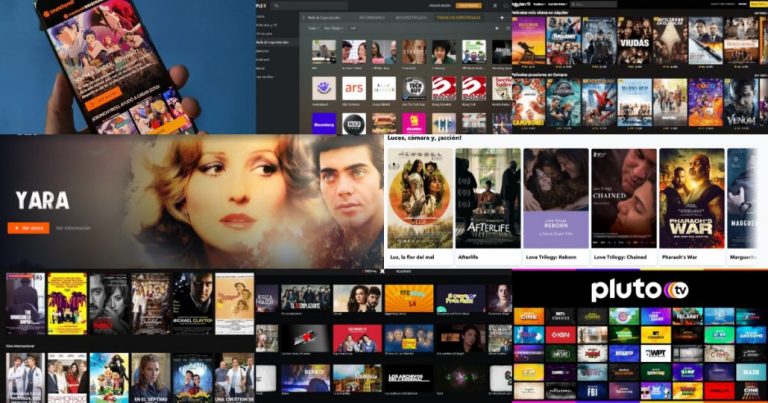The height and width of the screenshot is (403, 768).
Task: Open the 'En el séptimo' movie poster
Action: click(x=151, y=378)
